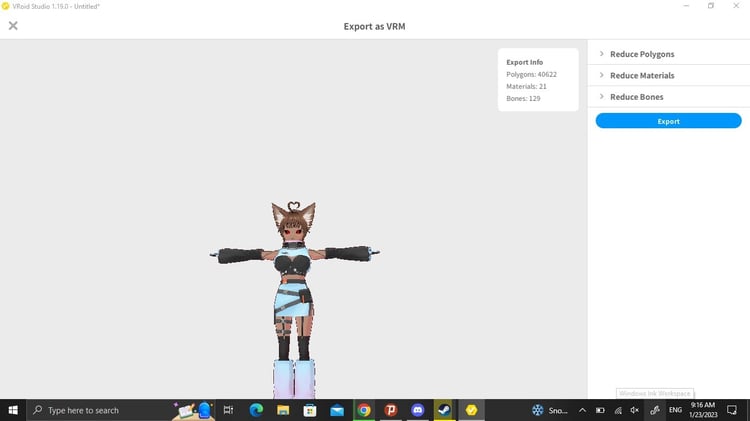Viewport: 750px width, 421px height.
Task: Click the taskbar search box
Action: coord(121,410)
